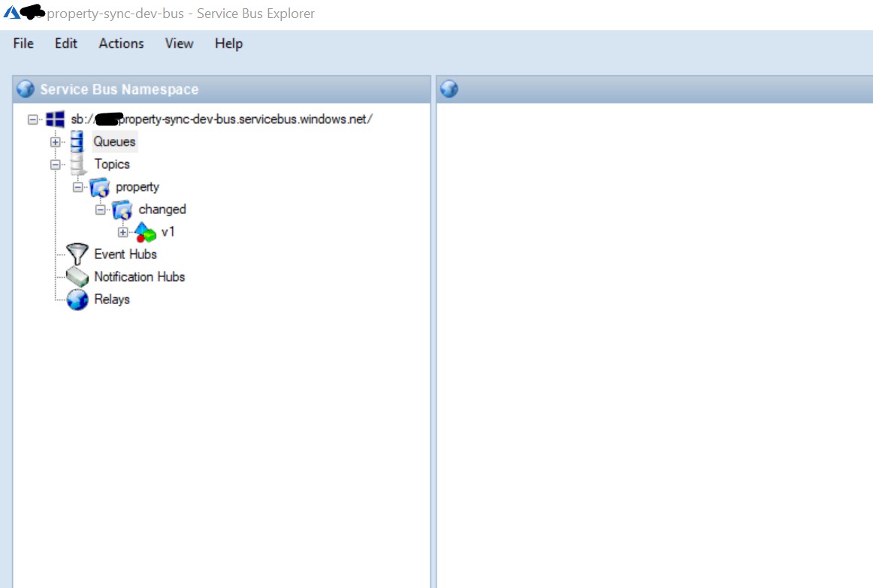Collapse the property topic node
Viewport: 873px width, 588px height.
(x=77, y=187)
